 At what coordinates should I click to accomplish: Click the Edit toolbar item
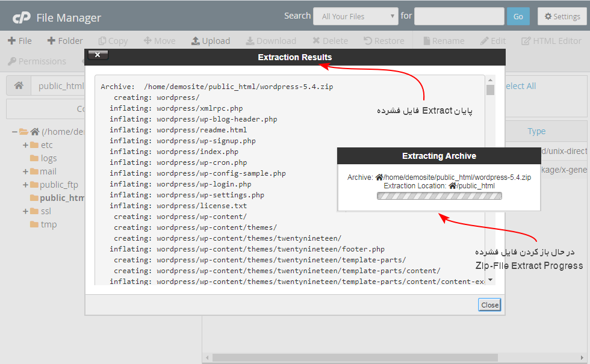(x=493, y=41)
